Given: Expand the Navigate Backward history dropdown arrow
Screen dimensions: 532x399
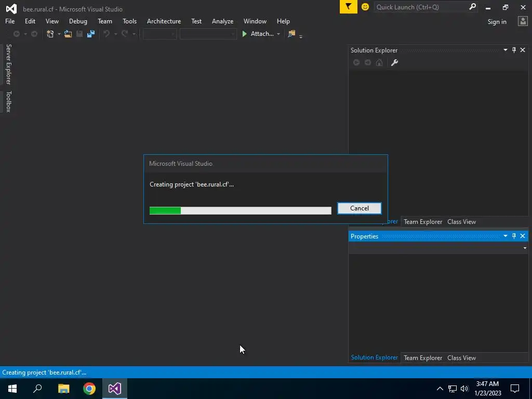Looking at the screenshot, I should (25, 34).
